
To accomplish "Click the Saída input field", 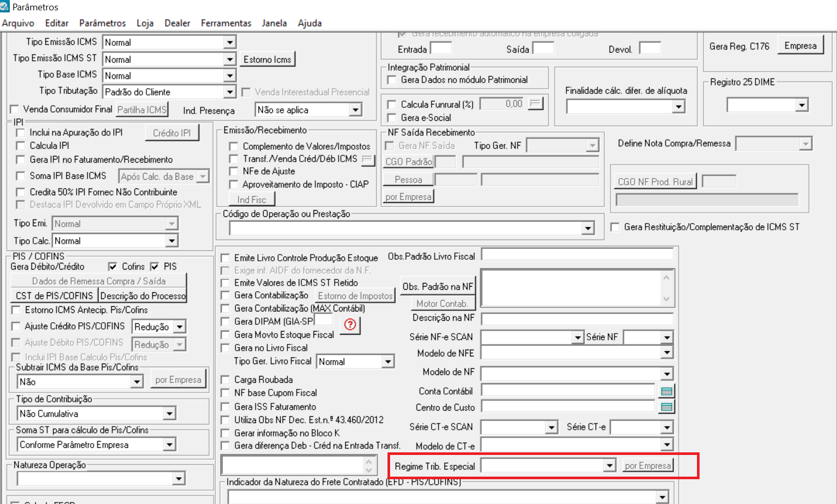I will 543,48.
